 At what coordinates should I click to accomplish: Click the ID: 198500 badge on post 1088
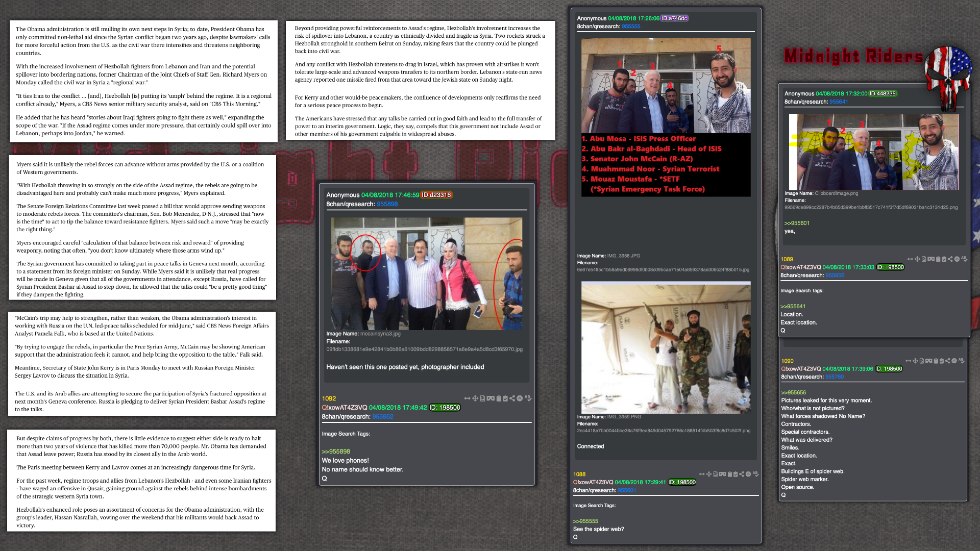point(682,482)
